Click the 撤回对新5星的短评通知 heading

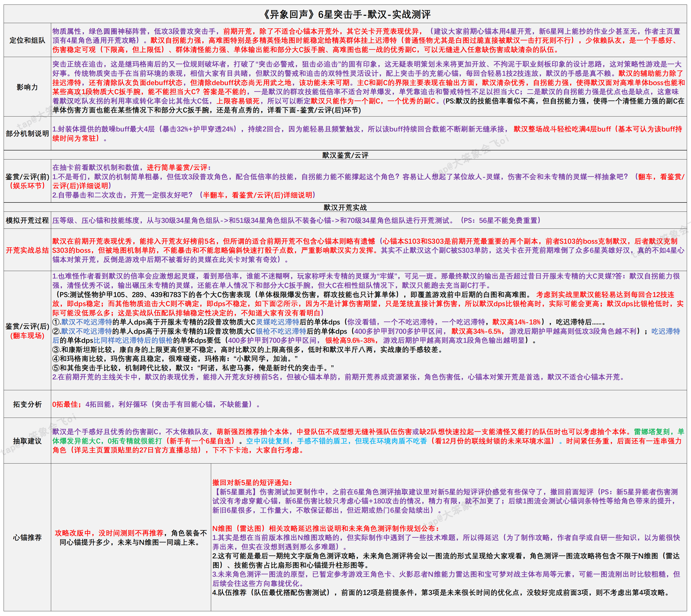tap(252, 482)
